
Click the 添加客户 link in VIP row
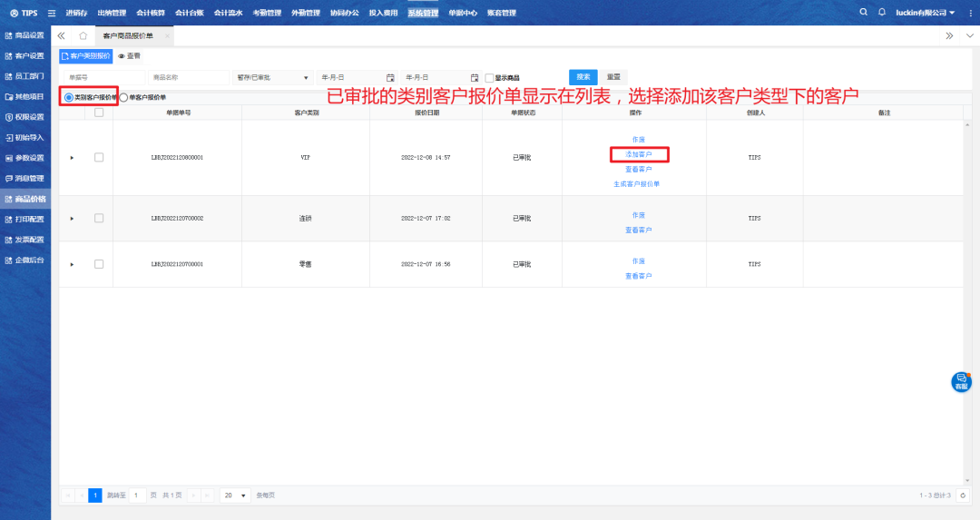point(638,154)
